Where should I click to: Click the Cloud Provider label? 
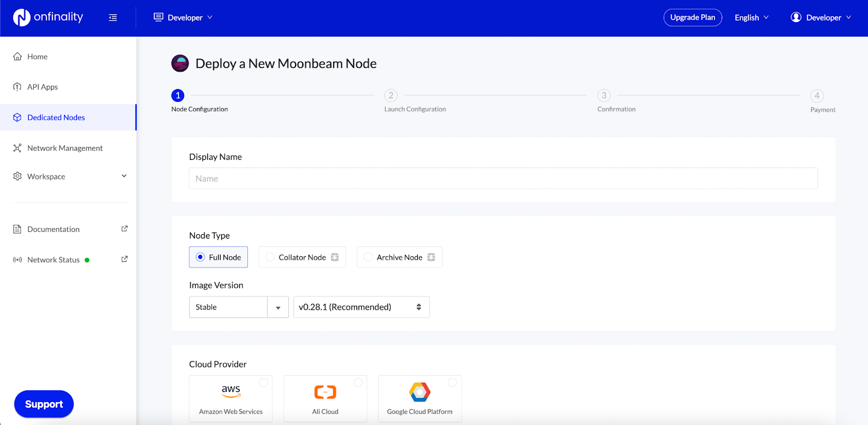coord(218,364)
